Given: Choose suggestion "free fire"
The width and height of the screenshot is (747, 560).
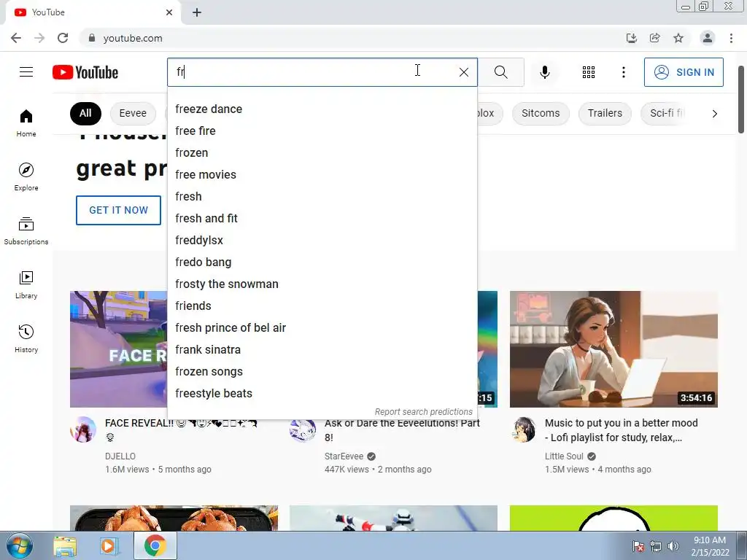Looking at the screenshot, I should tap(322, 131).
